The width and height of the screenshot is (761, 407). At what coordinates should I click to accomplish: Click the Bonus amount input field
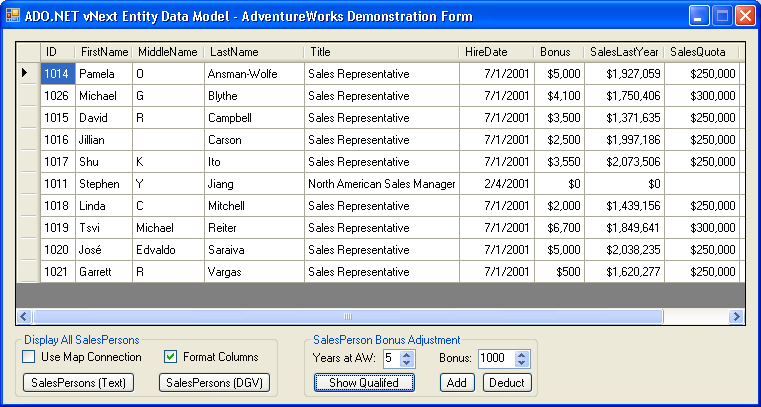497,358
